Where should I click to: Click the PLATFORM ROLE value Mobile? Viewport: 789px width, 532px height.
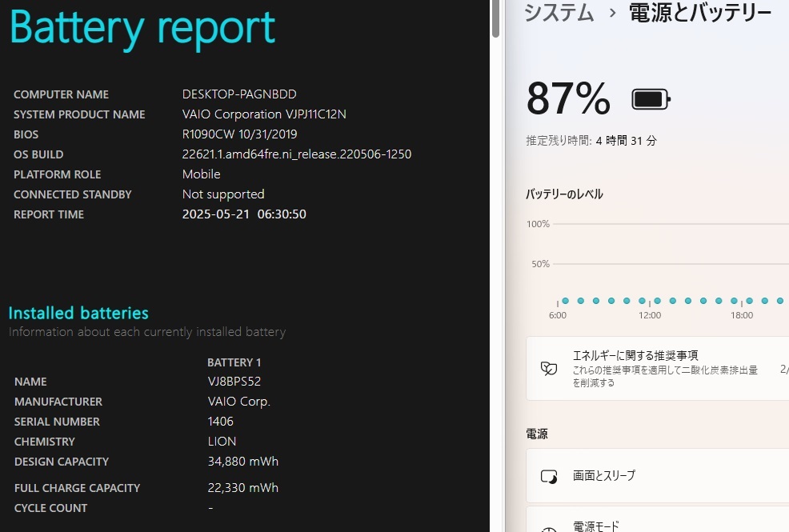(x=202, y=174)
